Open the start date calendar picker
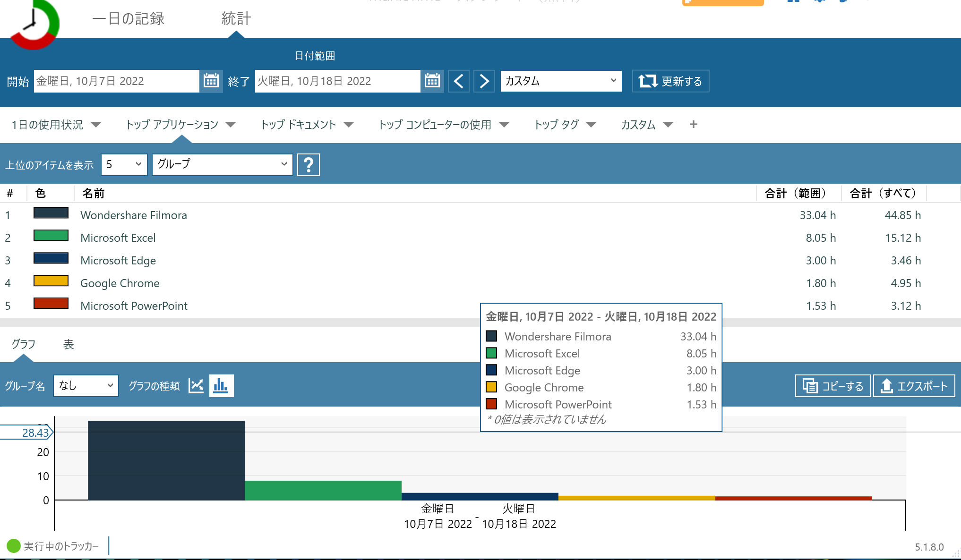Screen dimensions: 961x560 tap(211, 81)
